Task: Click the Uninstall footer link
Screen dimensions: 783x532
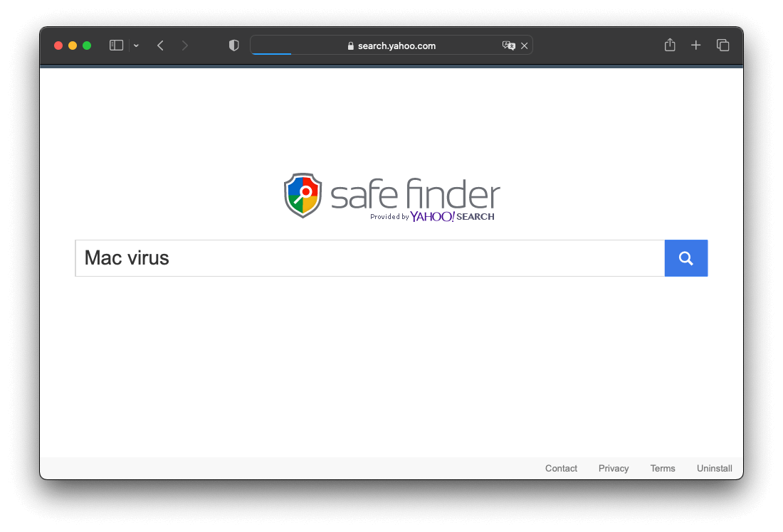Action: 714,468
